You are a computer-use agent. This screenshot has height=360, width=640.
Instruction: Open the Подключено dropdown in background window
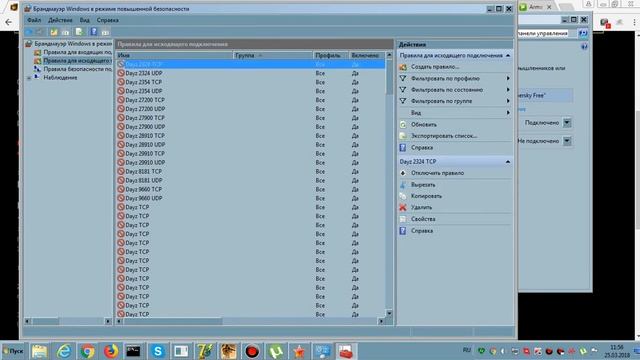[x=567, y=122]
